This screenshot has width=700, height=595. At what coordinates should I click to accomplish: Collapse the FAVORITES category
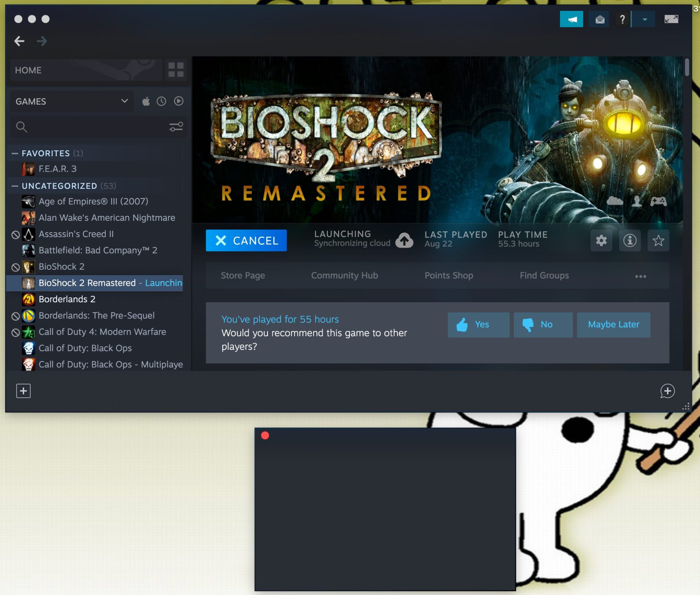(15, 154)
